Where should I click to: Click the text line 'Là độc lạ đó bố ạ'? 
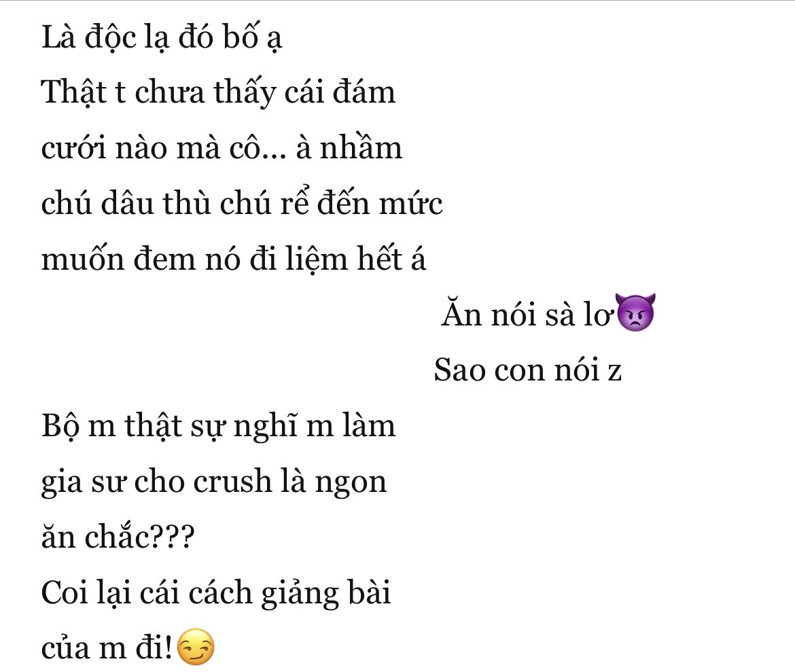coord(161,39)
